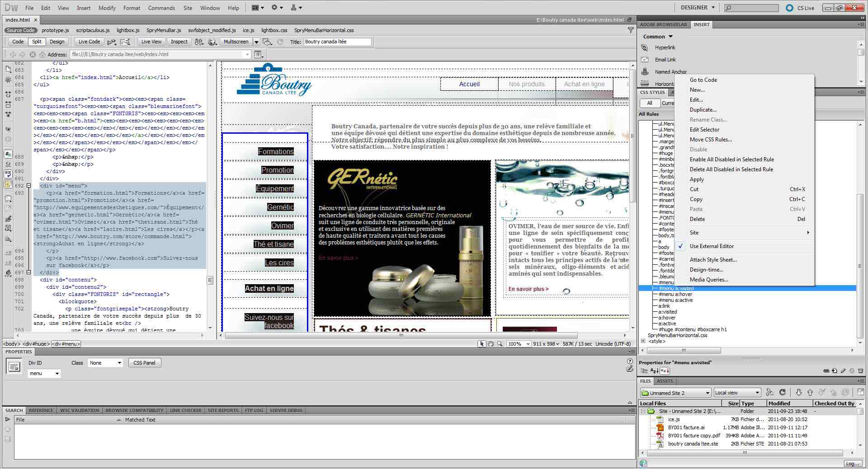Open the File Management toolbar icon
The image size is (868, 469).
pyautogui.click(x=199, y=42)
